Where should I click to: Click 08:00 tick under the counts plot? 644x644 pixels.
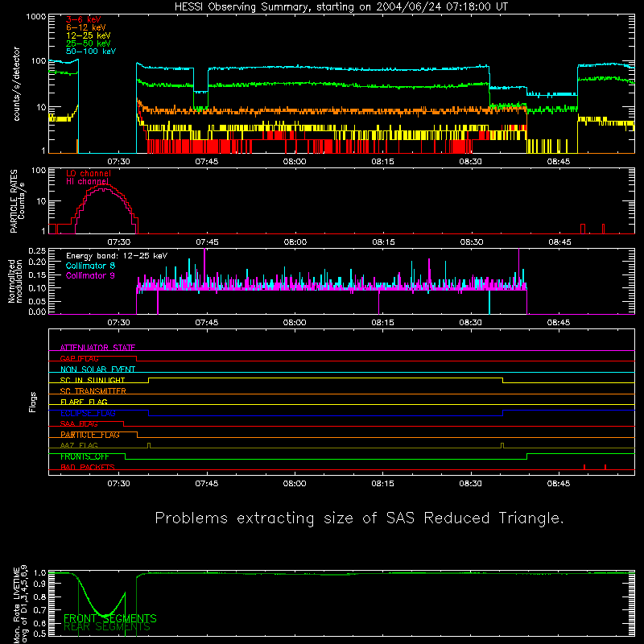pos(295,162)
